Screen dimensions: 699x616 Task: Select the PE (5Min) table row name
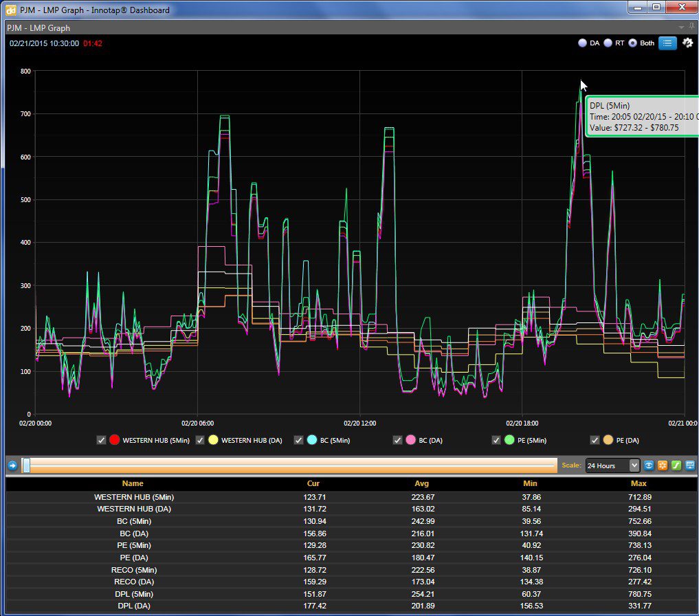(134, 545)
